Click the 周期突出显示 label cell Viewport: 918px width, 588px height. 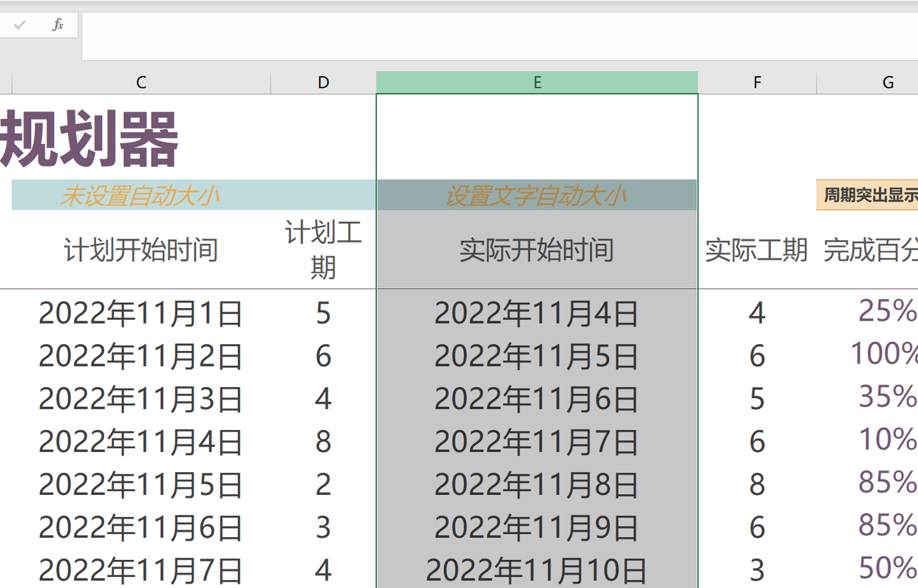867,195
